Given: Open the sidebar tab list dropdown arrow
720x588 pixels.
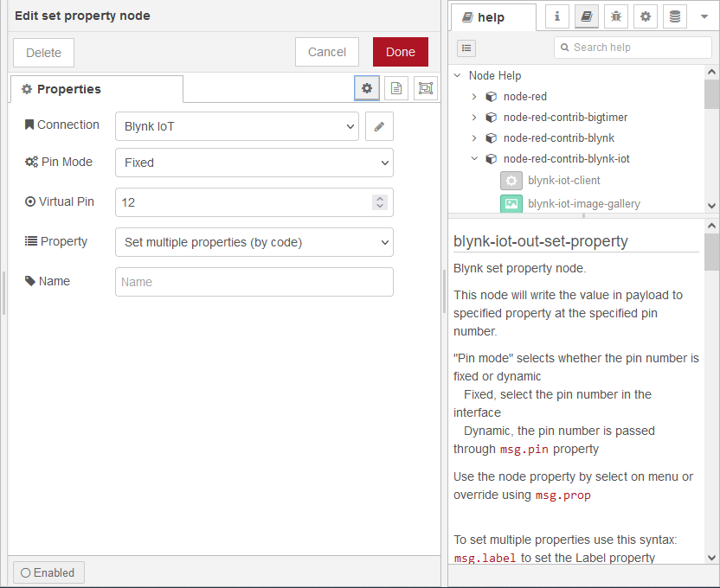Looking at the screenshot, I should (704, 17).
